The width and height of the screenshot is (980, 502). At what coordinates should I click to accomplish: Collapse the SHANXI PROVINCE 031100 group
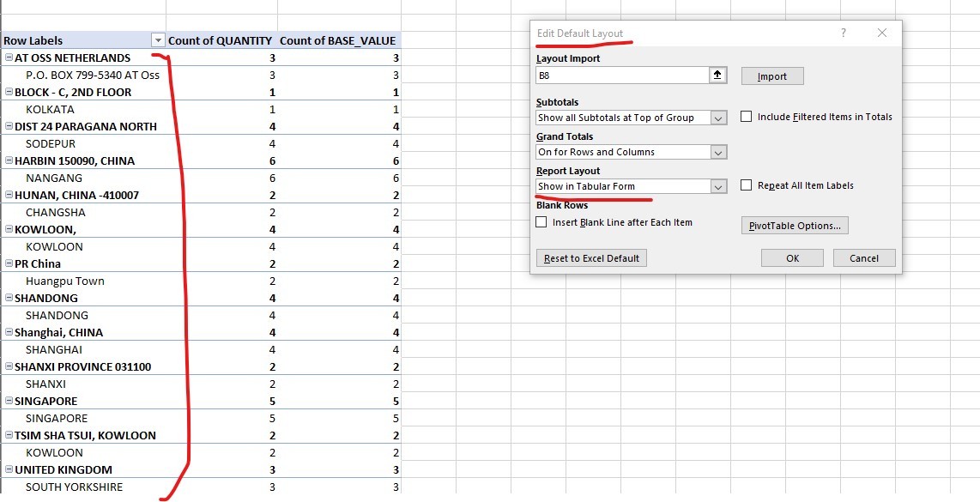pos(9,367)
